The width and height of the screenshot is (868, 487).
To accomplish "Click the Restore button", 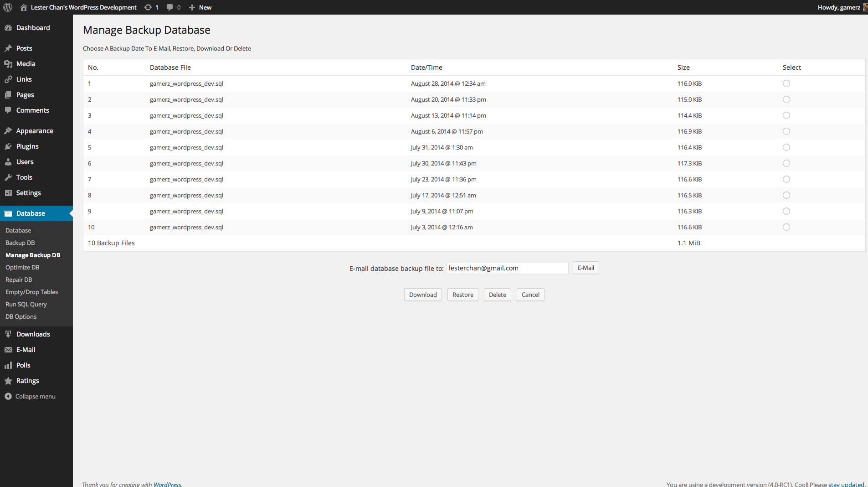I will (463, 295).
